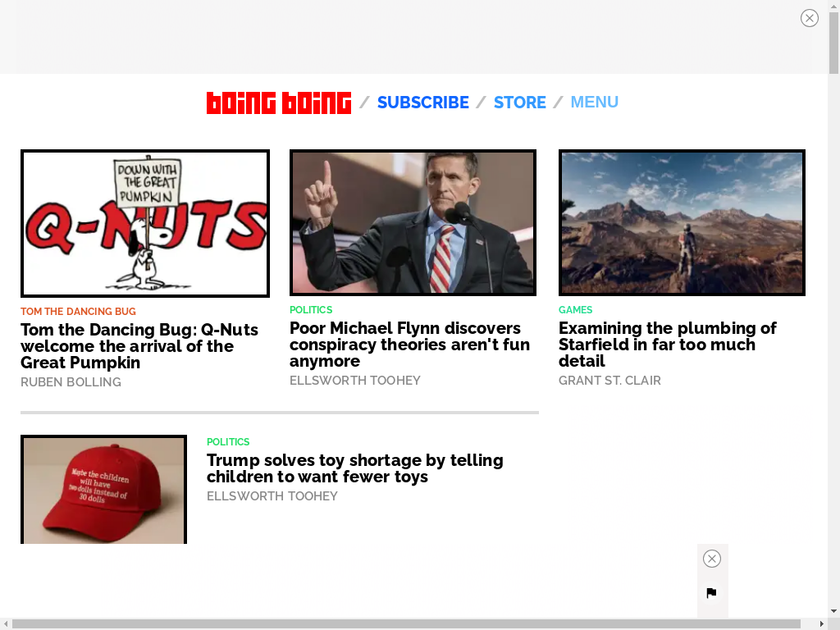Select POLITICS category above Flynn headline
The width and height of the screenshot is (840, 630).
[311, 309]
